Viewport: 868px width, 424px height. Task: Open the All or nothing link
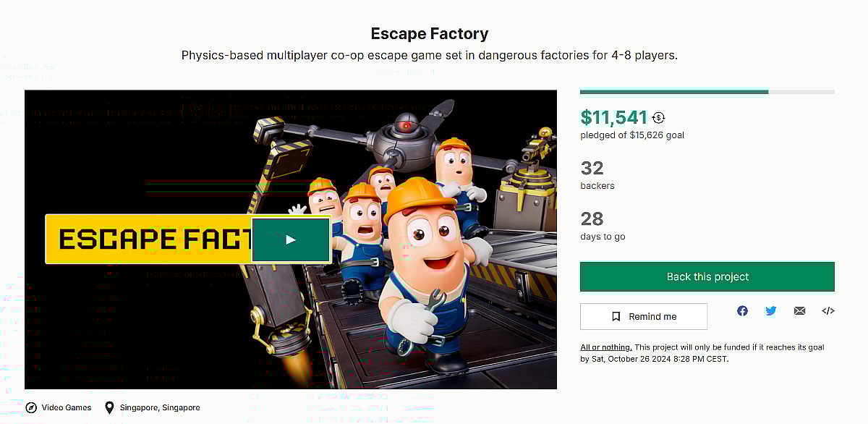pos(606,347)
